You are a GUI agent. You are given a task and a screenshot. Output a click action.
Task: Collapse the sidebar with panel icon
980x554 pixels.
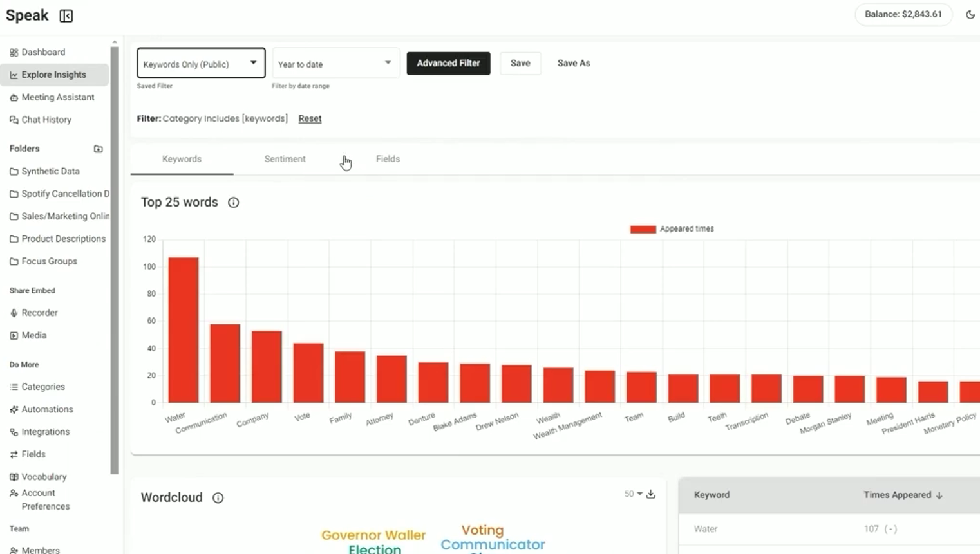(x=66, y=15)
